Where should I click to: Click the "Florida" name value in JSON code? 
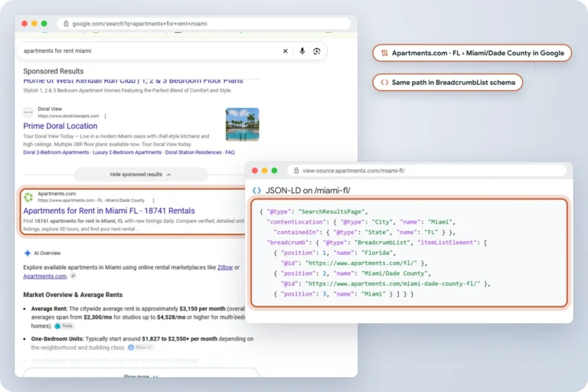pyautogui.click(x=378, y=253)
